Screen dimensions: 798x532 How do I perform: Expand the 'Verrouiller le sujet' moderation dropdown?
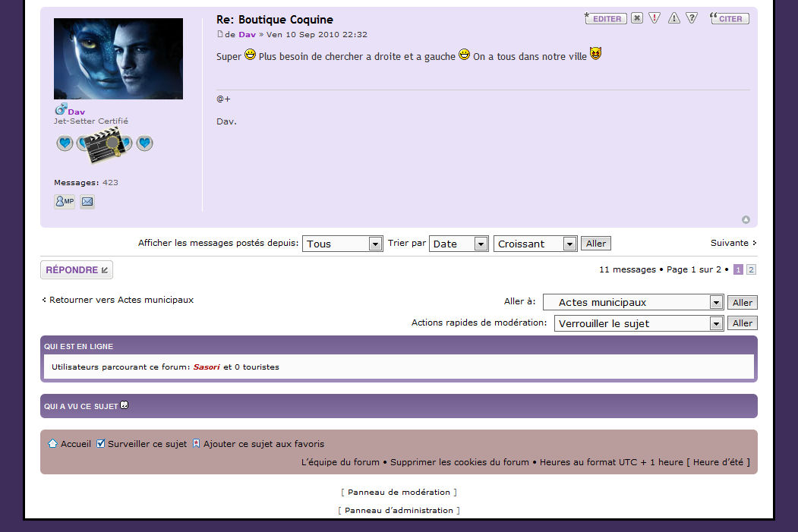(638, 323)
